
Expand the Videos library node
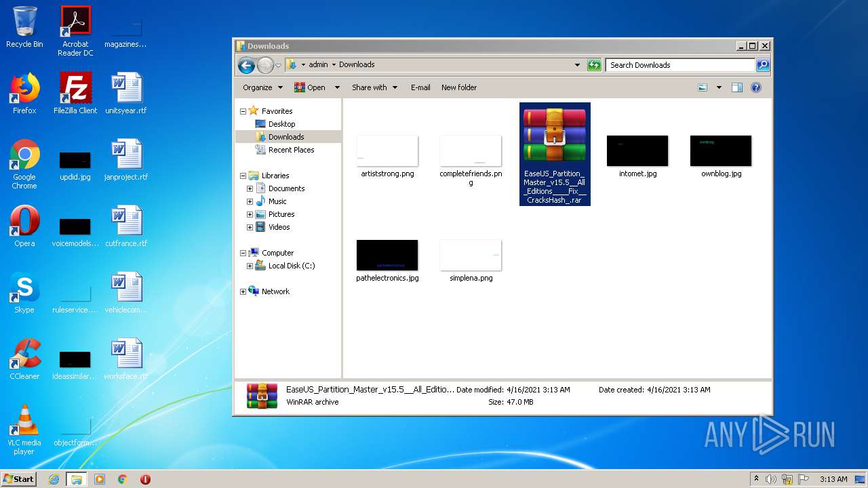click(250, 227)
